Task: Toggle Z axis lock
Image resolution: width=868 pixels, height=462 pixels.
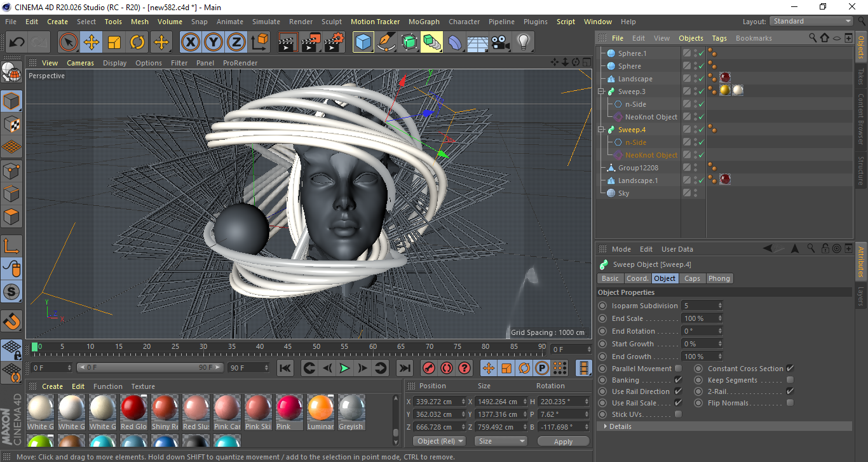Action: tap(236, 43)
